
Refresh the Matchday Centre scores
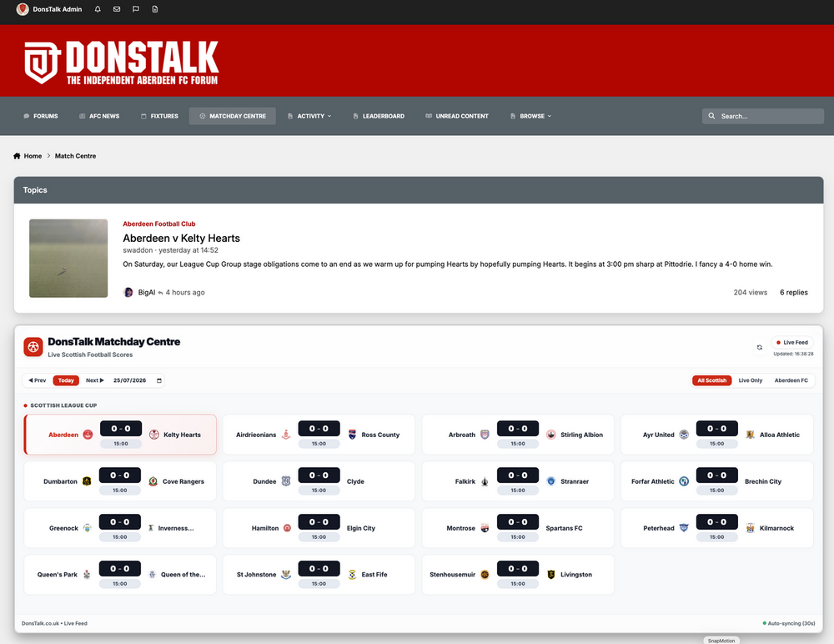click(760, 347)
